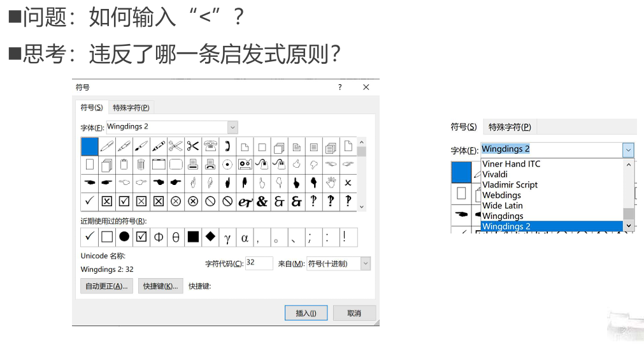Click the 自动更正(A)... button
The width and height of the screenshot is (644, 354).
[x=106, y=286]
